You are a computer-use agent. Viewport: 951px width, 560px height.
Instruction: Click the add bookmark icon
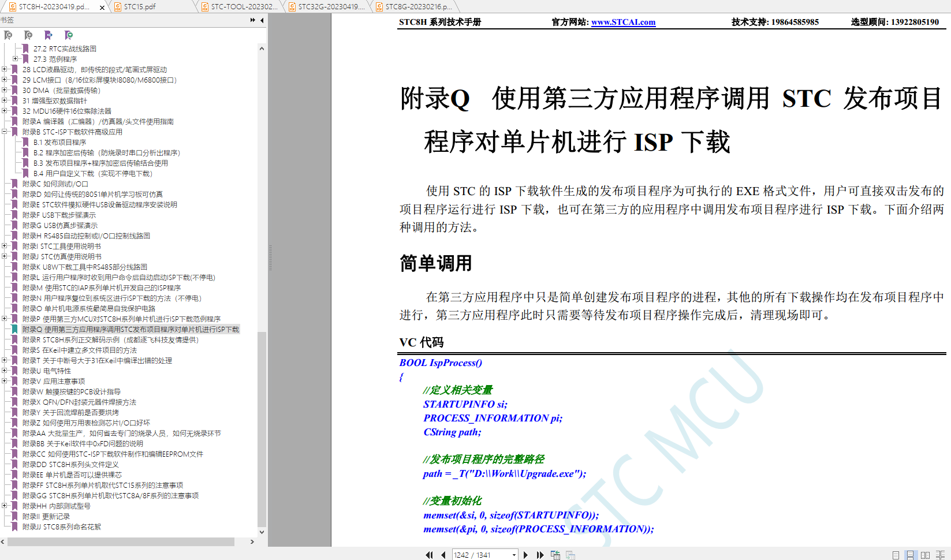[28, 35]
